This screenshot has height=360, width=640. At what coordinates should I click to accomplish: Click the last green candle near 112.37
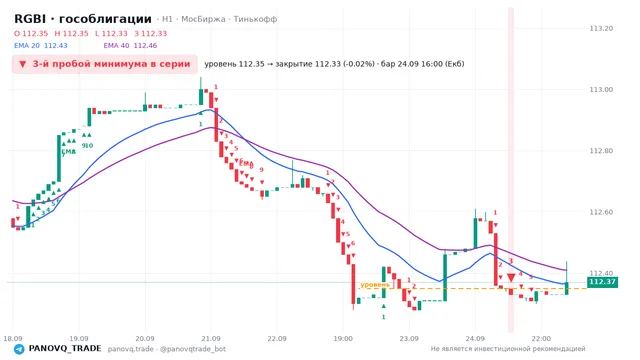point(567,288)
